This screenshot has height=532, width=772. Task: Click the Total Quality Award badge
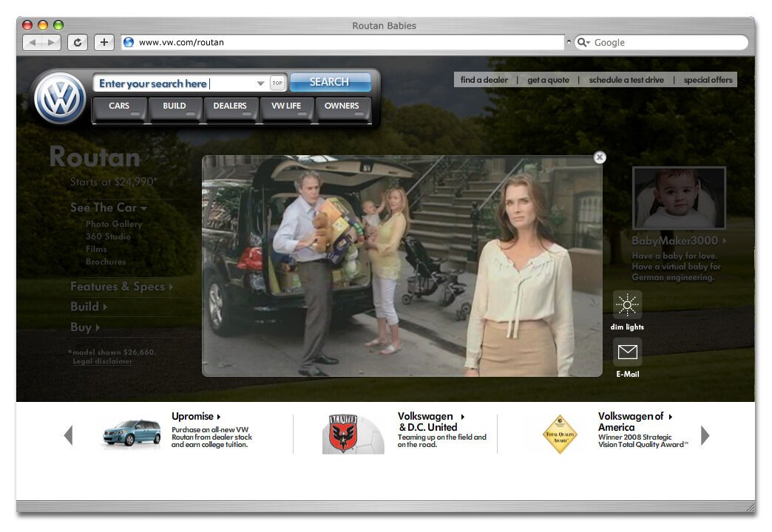coord(560,434)
